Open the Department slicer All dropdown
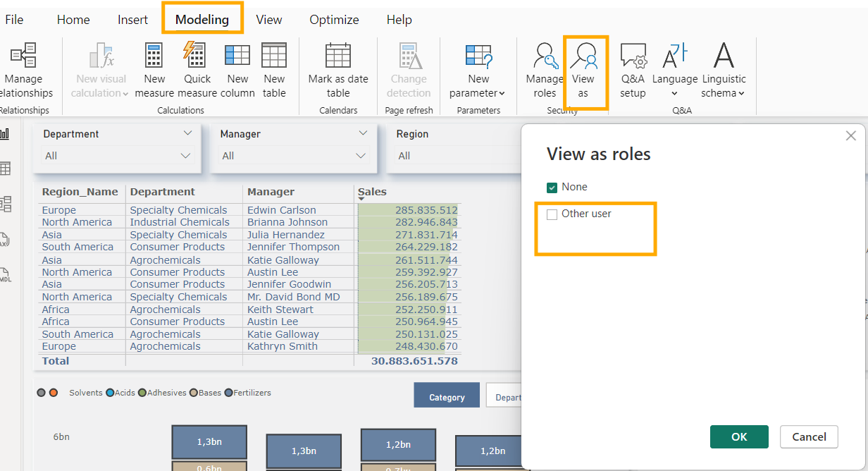The height and width of the screenshot is (471, 868). [x=118, y=156]
